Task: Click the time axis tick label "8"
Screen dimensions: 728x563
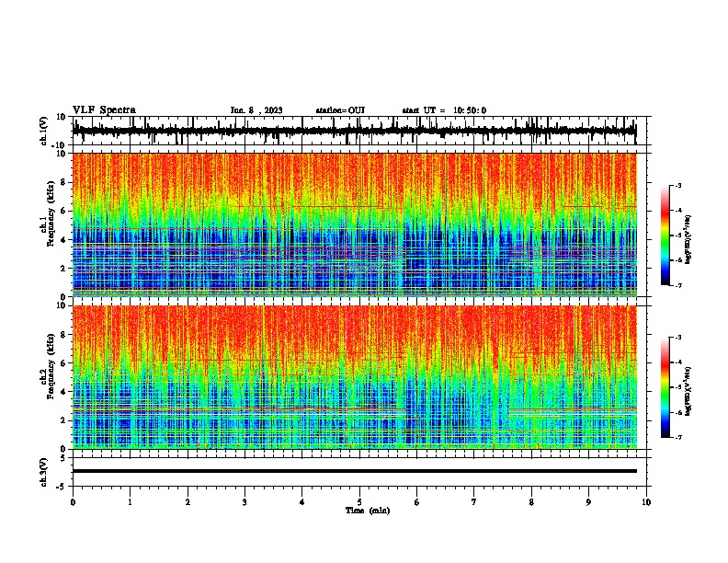Action: [531, 502]
